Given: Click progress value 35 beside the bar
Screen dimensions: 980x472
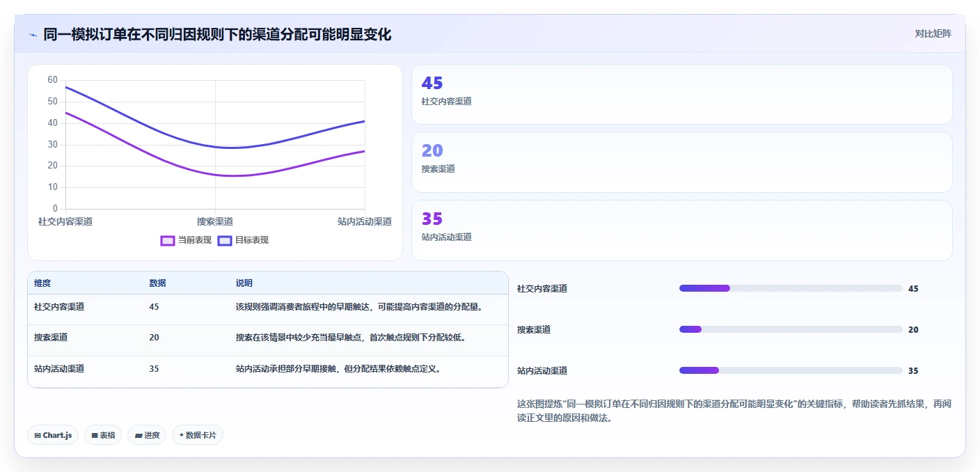Looking at the screenshot, I should [x=913, y=370].
